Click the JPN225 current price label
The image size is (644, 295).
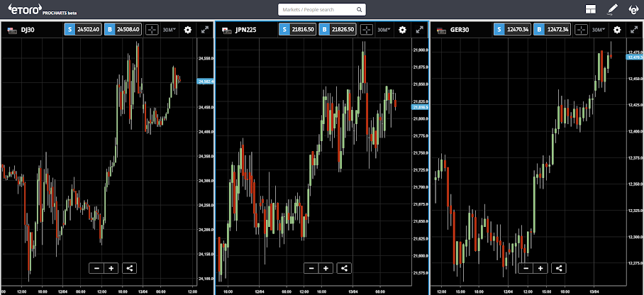(x=420, y=107)
